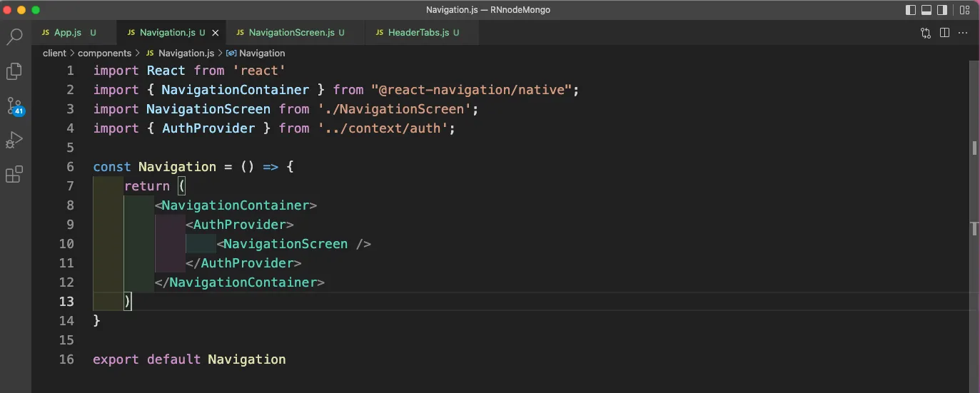The image size is (980, 393).
Task: Select the Navigation.js tab
Action: click(172, 33)
